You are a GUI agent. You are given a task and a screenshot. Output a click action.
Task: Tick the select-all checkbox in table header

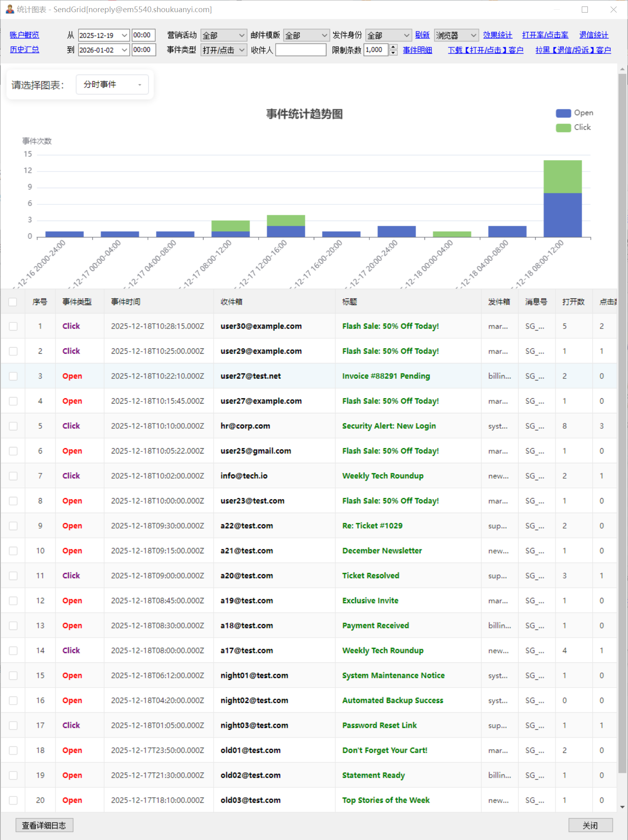pyautogui.click(x=13, y=302)
